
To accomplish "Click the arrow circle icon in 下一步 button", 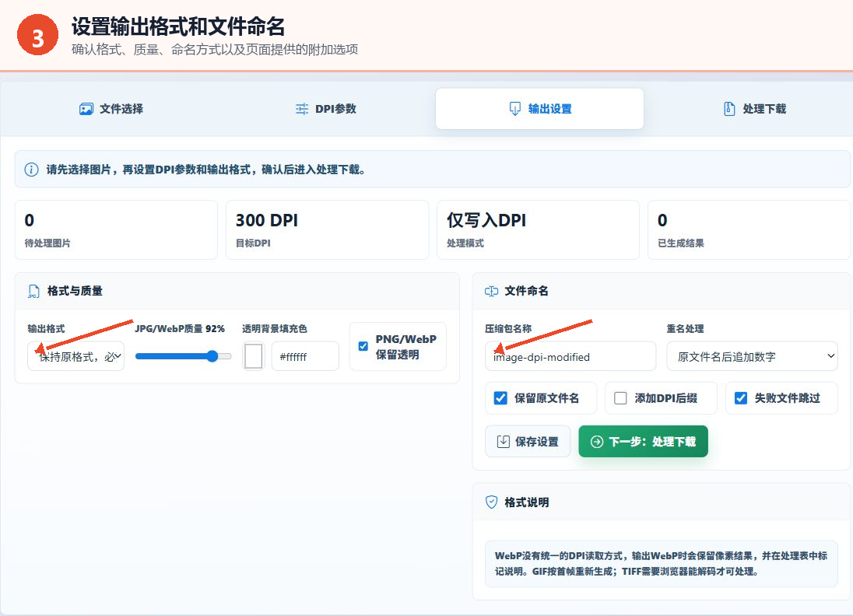I will click(x=597, y=442).
